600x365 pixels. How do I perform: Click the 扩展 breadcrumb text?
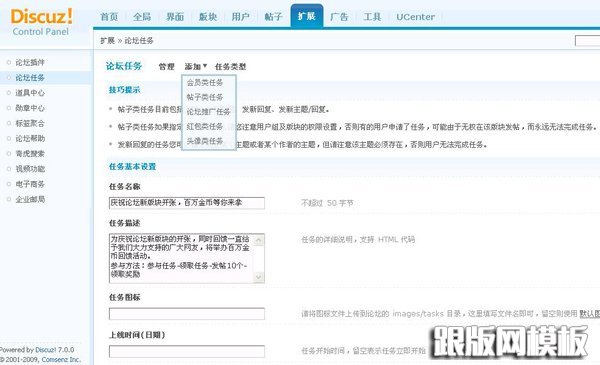click(x=108, y=41)
